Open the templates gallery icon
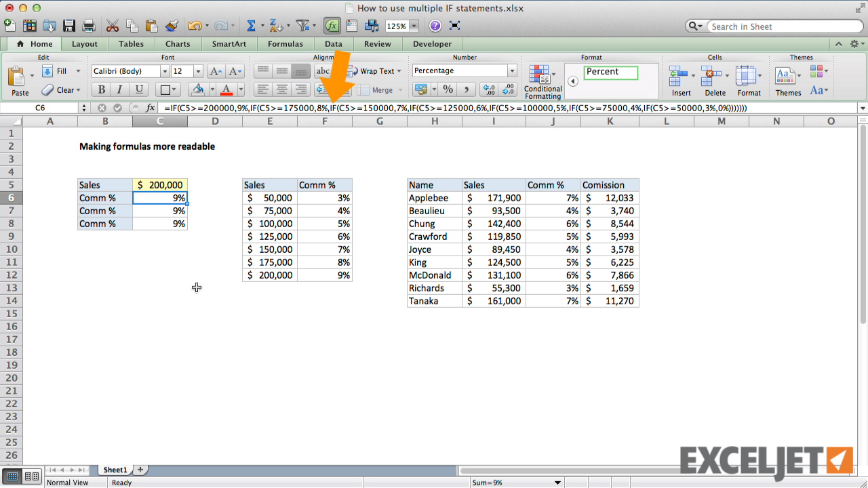This screenshot has width=868, height=488. click(x=30, y=26)
